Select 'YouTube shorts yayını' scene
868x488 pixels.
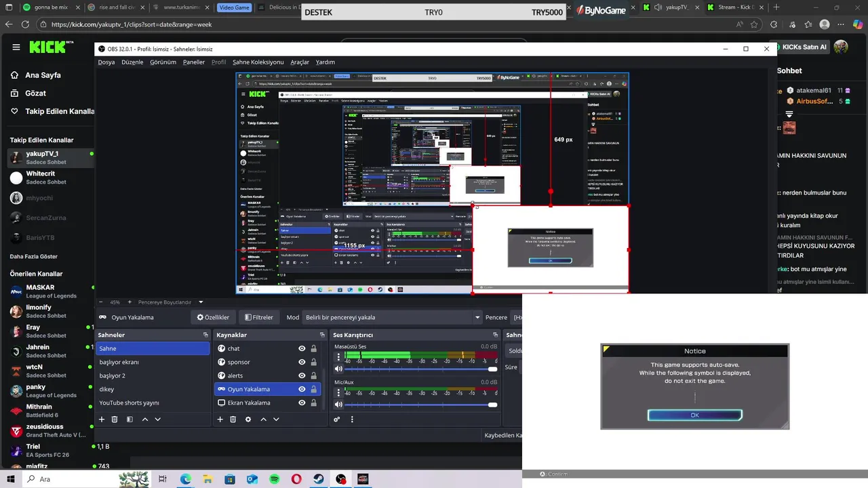(153, 403)
